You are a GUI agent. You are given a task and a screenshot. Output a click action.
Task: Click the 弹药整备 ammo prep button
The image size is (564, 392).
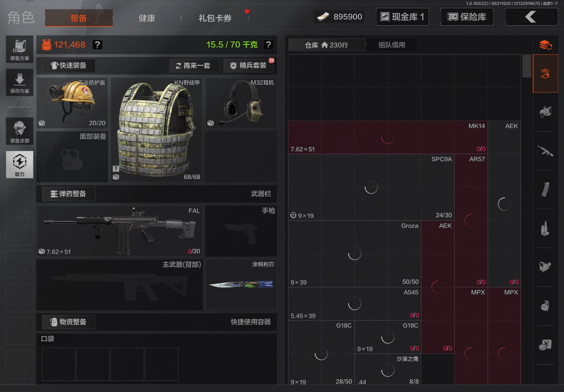pos(69,194)
